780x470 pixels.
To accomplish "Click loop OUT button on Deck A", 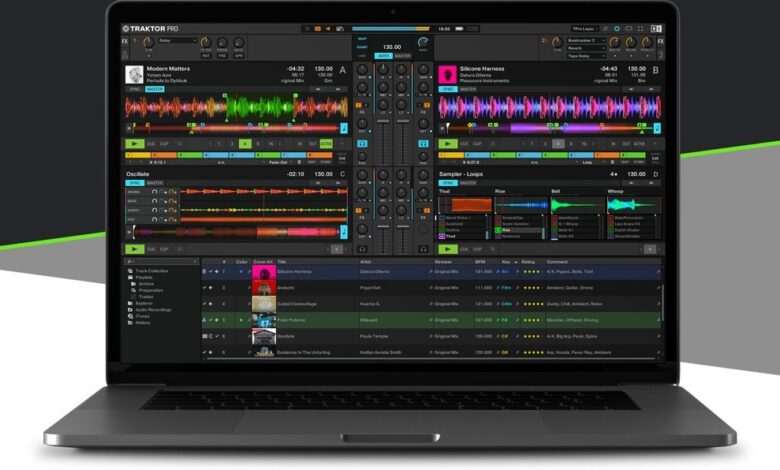I will (x=312, y=144).
